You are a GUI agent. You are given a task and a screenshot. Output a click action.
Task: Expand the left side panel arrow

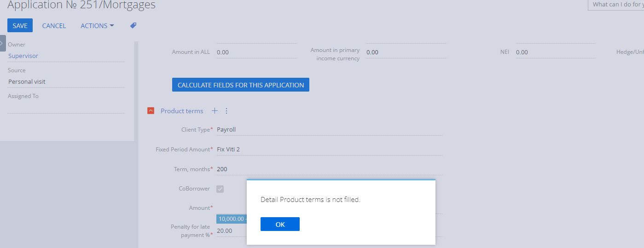(x=3, y=43)
